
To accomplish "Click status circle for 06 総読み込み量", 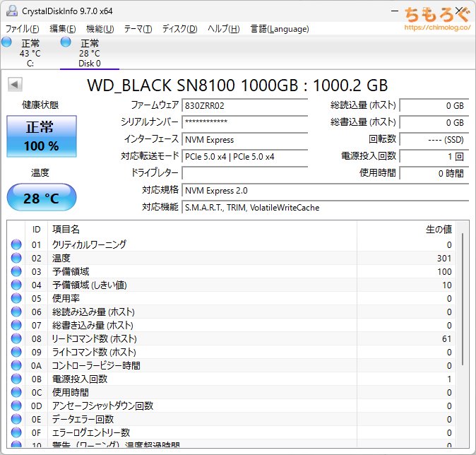I will [16, 312].
